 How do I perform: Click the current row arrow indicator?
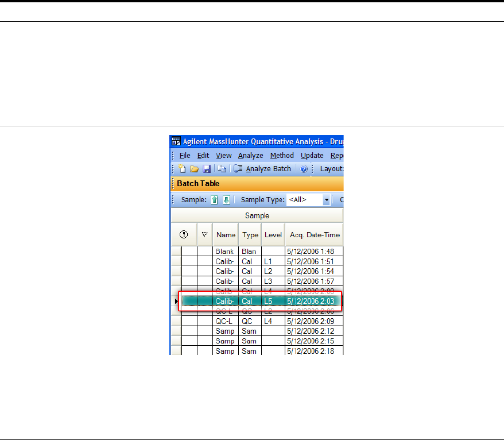click(x=176, y=301)
